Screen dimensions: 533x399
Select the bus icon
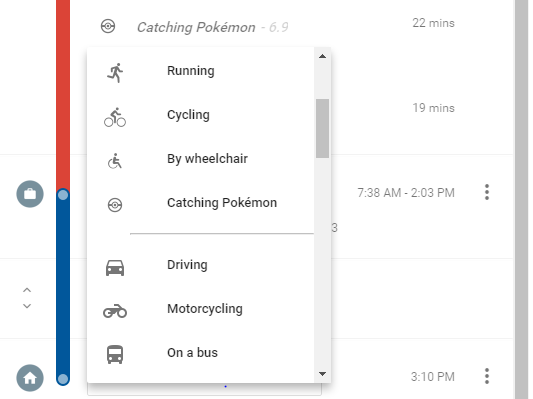coord(115,354)
